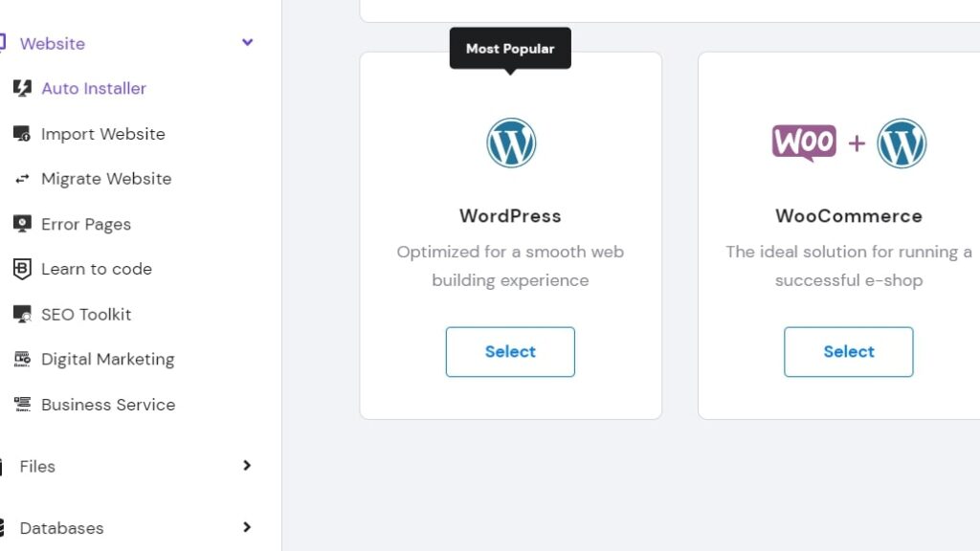Click the Learn to code shield icon
Viewport: 980px width, 551px height.
point(22,269)
